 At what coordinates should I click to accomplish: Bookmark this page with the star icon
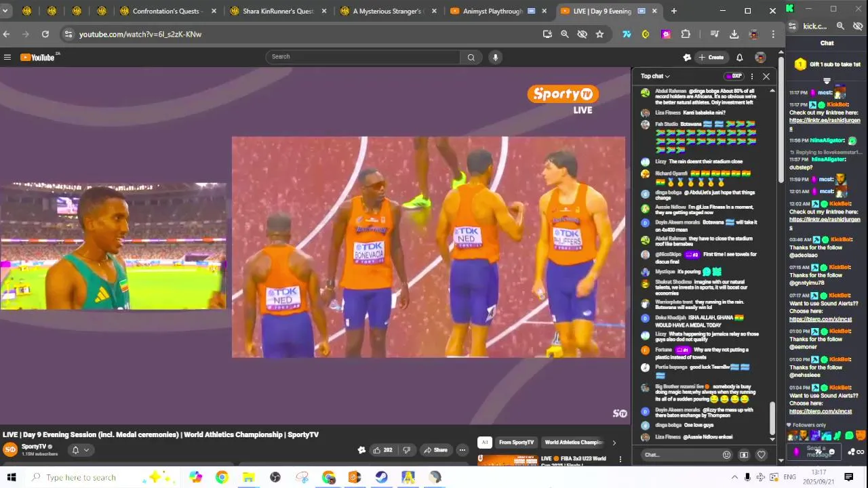point(599,34)
